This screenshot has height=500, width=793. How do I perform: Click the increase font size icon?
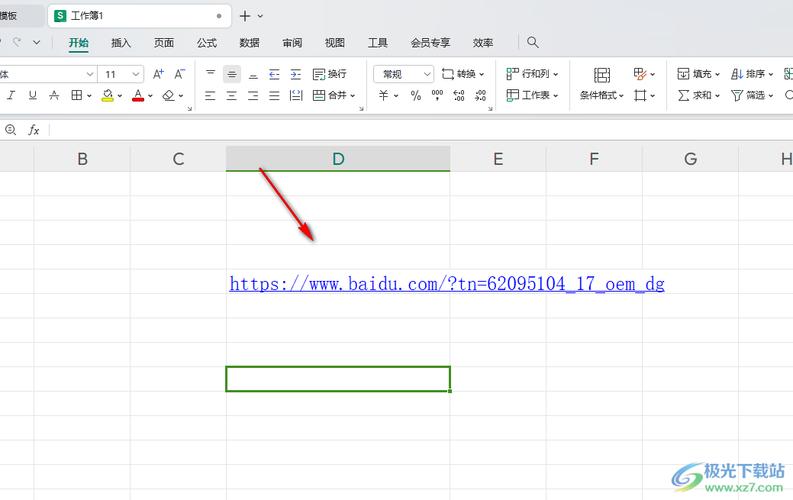tap(160, 74)
